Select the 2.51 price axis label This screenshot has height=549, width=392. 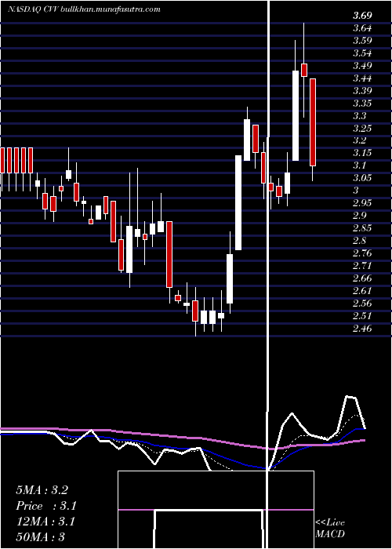point(362,316)
